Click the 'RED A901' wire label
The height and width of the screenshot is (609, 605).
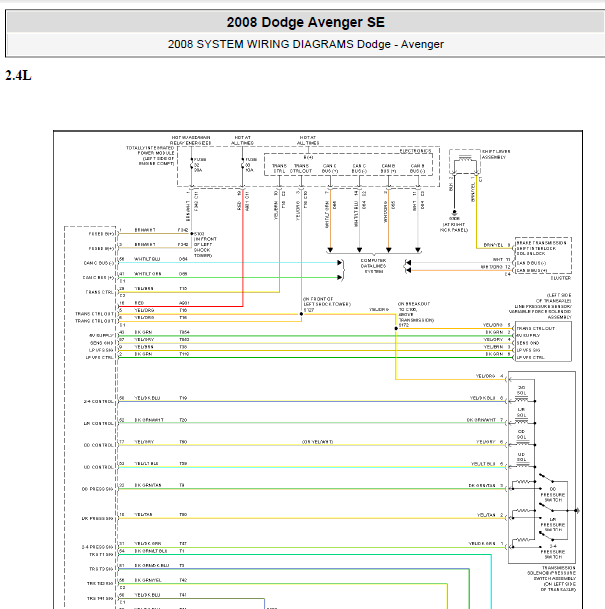coord(162,303)
